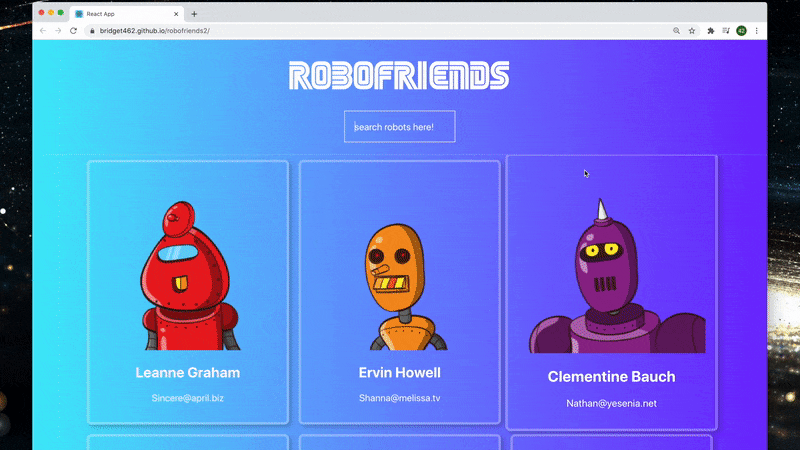Open a new tab with the plus button
The height and width of the screenshot is (450, 800).
coord(194,14)
